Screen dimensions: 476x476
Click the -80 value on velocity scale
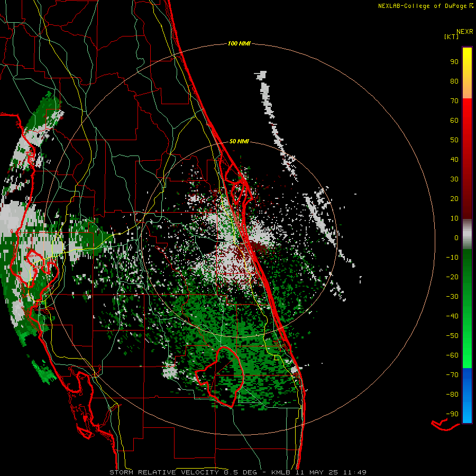(452, 395)
